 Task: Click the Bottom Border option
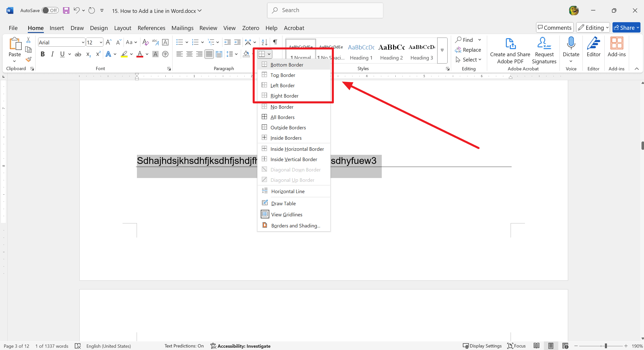point(286,65)
